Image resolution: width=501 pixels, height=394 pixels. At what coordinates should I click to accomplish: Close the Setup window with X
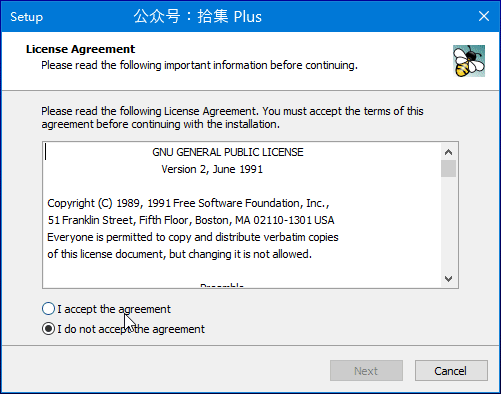pos(484,16)
